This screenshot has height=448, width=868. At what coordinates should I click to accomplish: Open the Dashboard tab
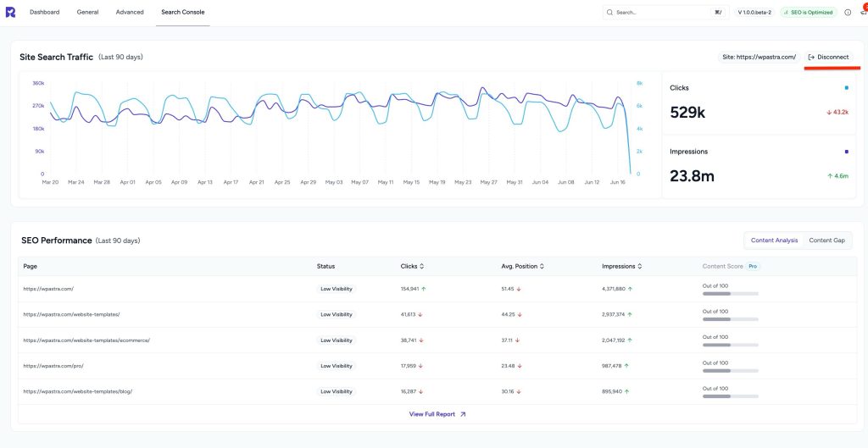44,12
